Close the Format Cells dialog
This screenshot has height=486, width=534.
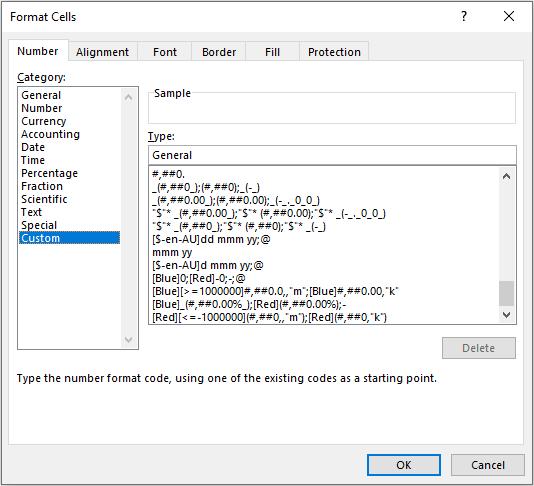click(509, 16)
